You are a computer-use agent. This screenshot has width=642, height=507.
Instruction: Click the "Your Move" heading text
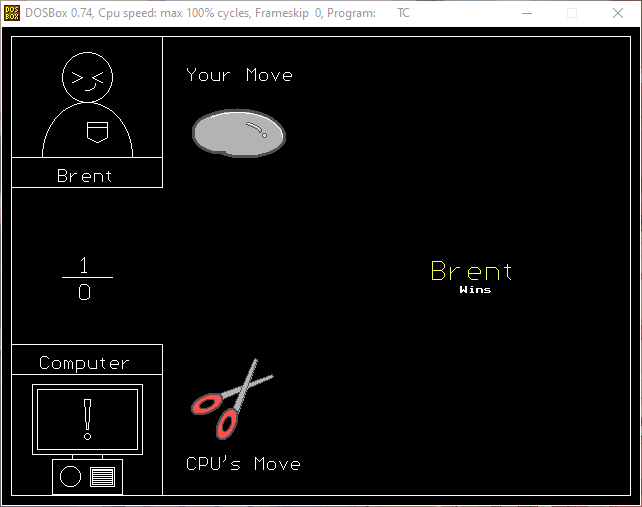(x=239, y=75)
